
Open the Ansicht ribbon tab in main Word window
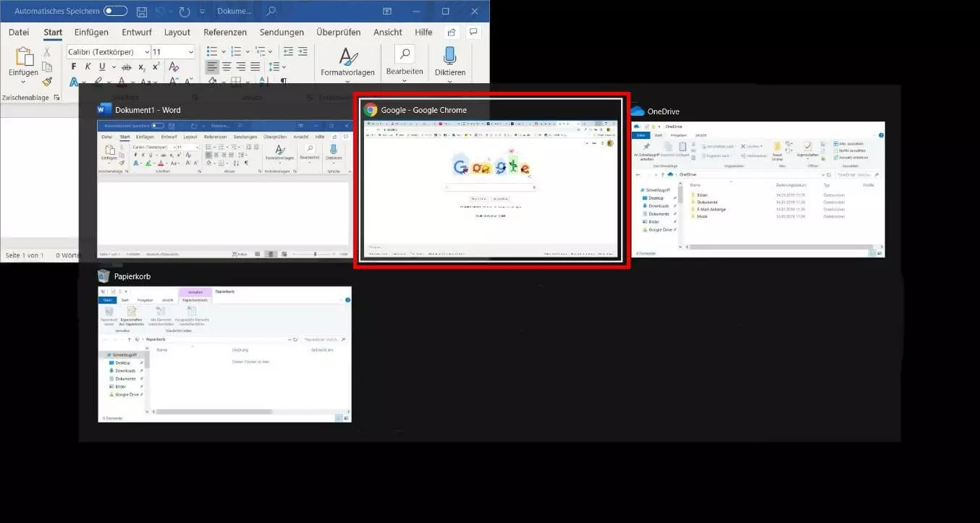click(x=388, y=33)
